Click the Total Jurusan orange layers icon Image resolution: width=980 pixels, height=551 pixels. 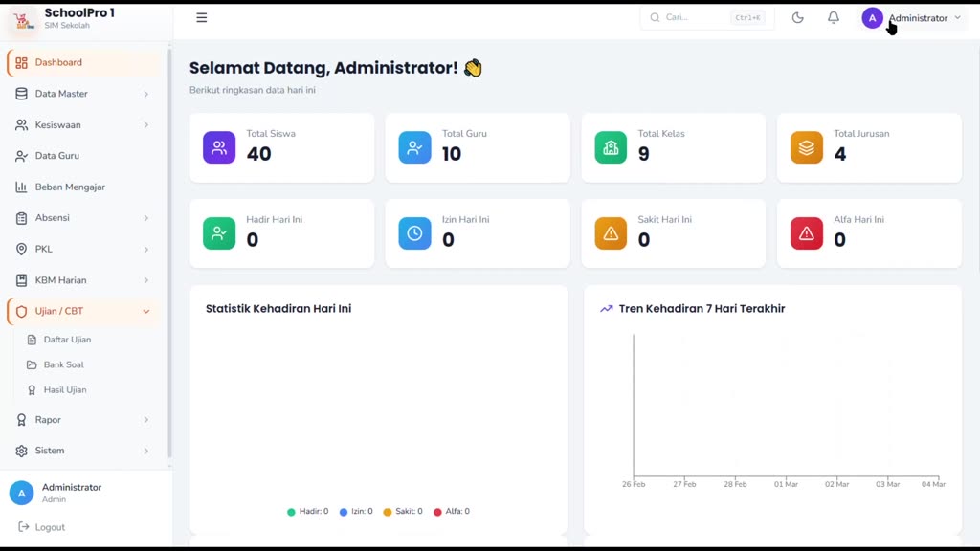coord(806,147)
